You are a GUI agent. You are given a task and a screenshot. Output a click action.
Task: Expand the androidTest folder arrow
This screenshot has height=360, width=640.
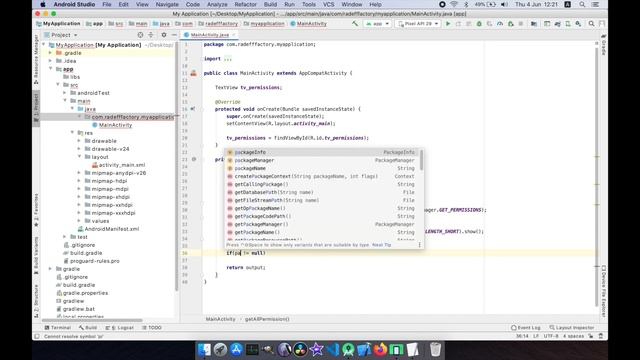point(65,93)
